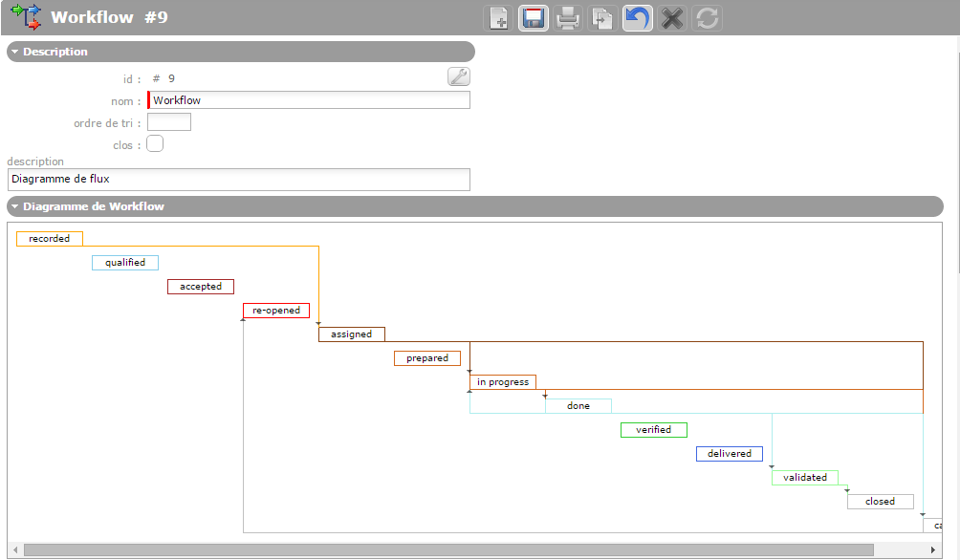Undo changes with the blue arrow icon
Screen dimensions: 960x560
pos(638,18)
